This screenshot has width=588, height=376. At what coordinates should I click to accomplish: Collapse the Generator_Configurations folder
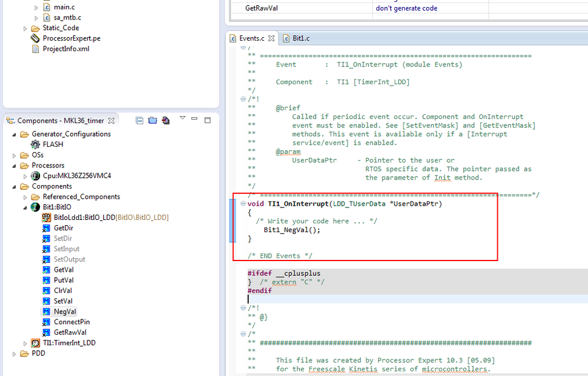click(x=14, y=134)
